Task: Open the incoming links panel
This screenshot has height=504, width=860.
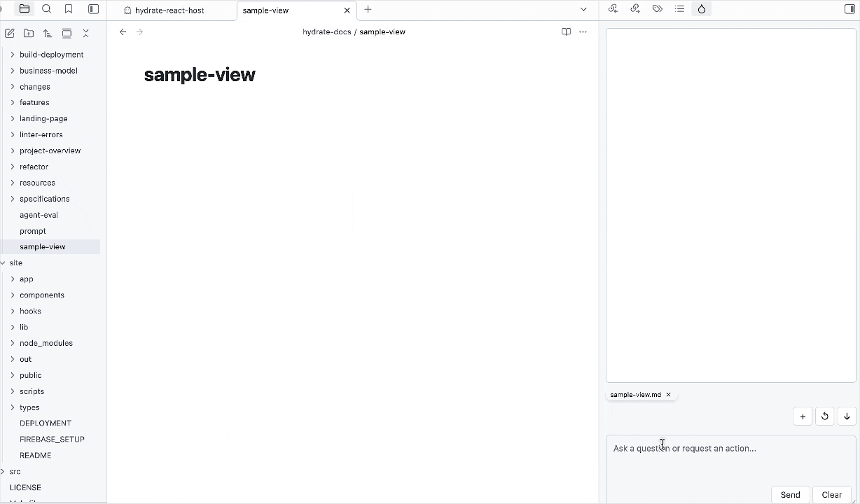Action: pyautogui.click(x=613, y=8)
